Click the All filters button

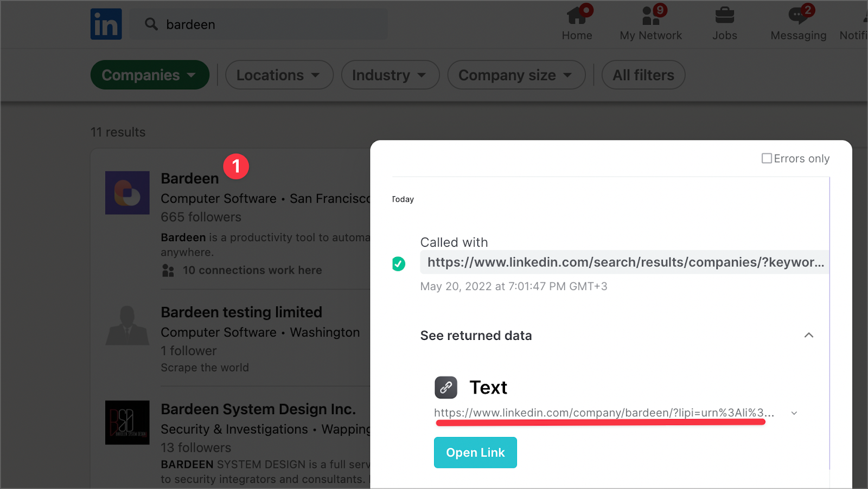tap(643, 75)
